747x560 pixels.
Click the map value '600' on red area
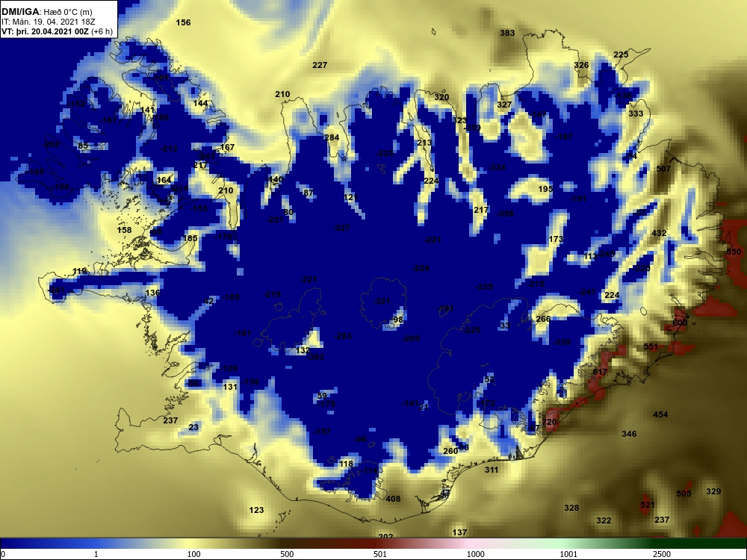pos(680,323)
